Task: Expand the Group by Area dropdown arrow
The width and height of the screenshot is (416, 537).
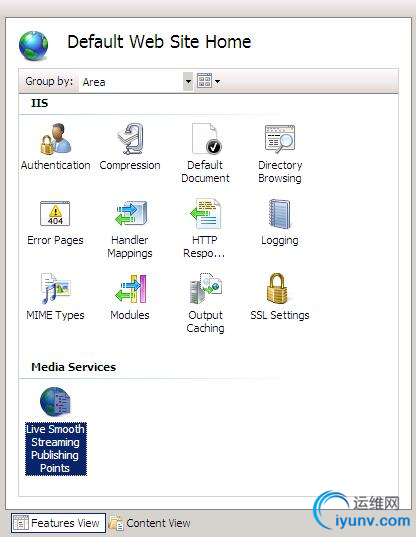Action: (x=188, y=82)
